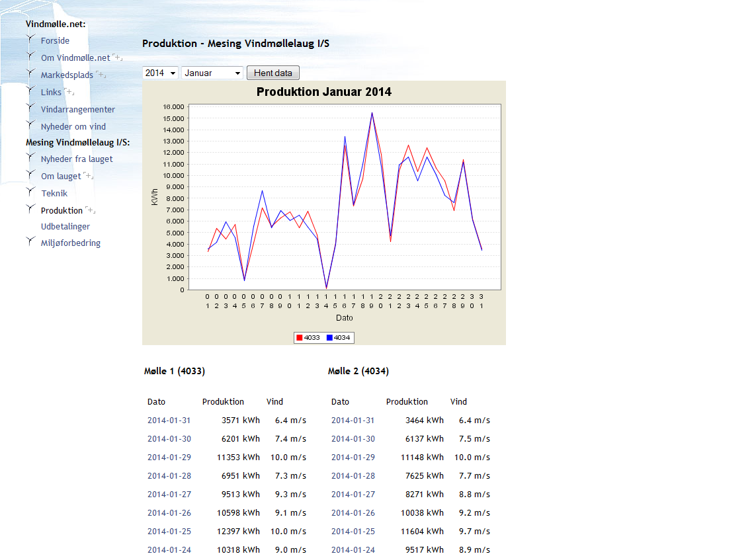Click windmill icon next to Links
The height and width of the screenshot is (560, 756).
tap(30, 91)
